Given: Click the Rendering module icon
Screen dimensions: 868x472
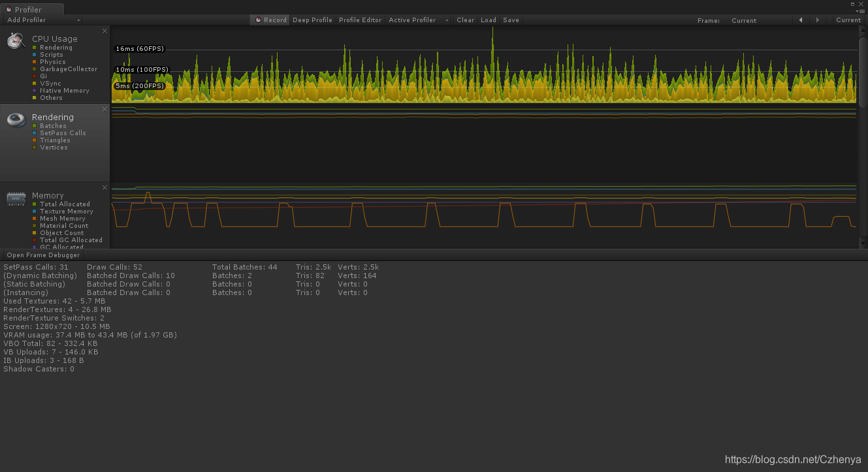Looking at the screenshot, I should [x=16, y=120].
